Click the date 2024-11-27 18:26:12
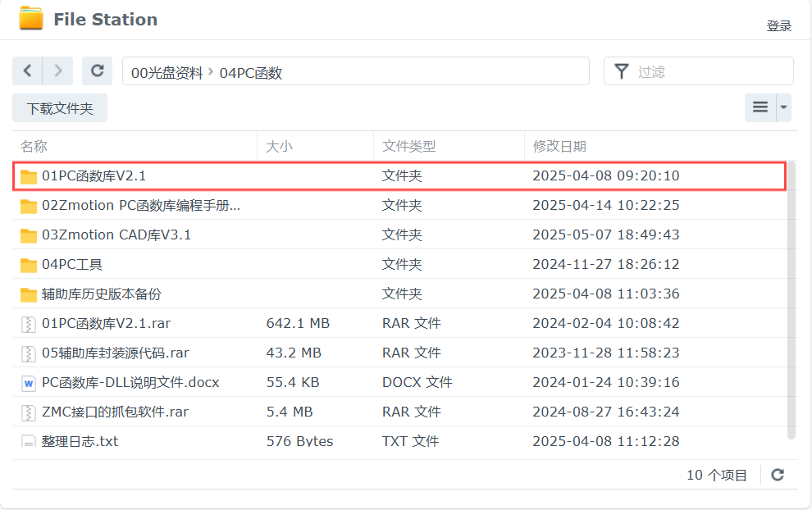 [606, 265]
